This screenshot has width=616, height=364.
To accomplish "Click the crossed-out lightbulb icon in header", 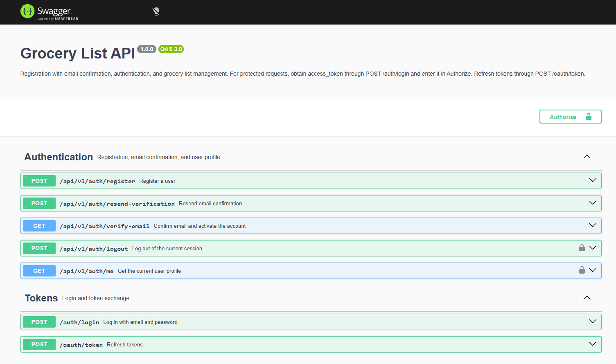I will coord(156,11).
